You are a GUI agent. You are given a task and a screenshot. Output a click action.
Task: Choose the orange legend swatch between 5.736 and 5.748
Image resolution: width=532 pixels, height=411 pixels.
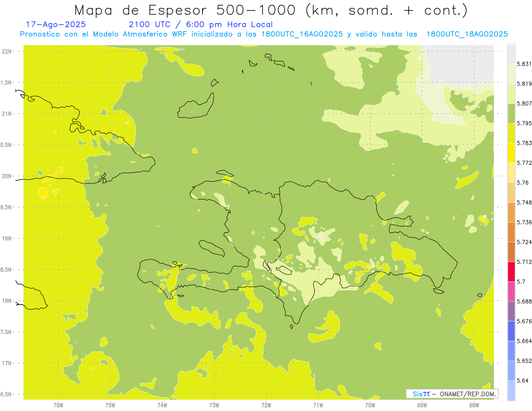[511, 212]
